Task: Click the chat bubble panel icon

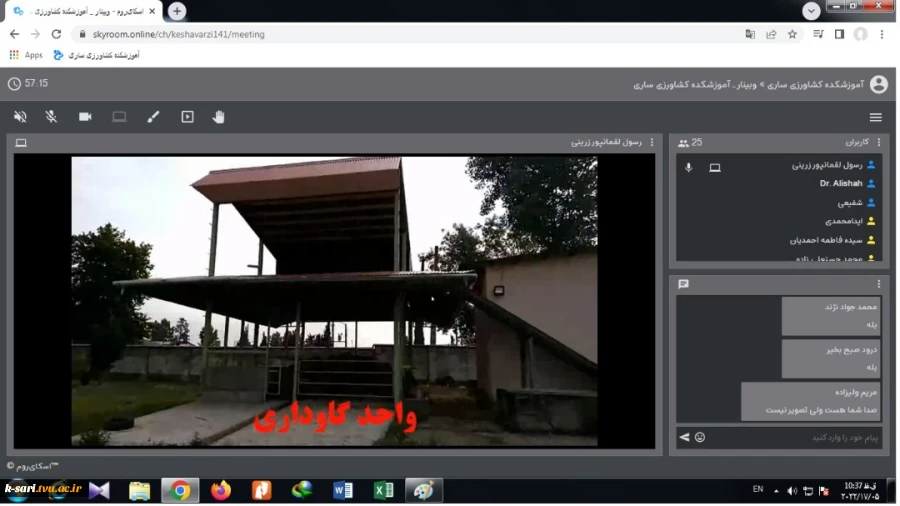Action: tap(683, 284)
